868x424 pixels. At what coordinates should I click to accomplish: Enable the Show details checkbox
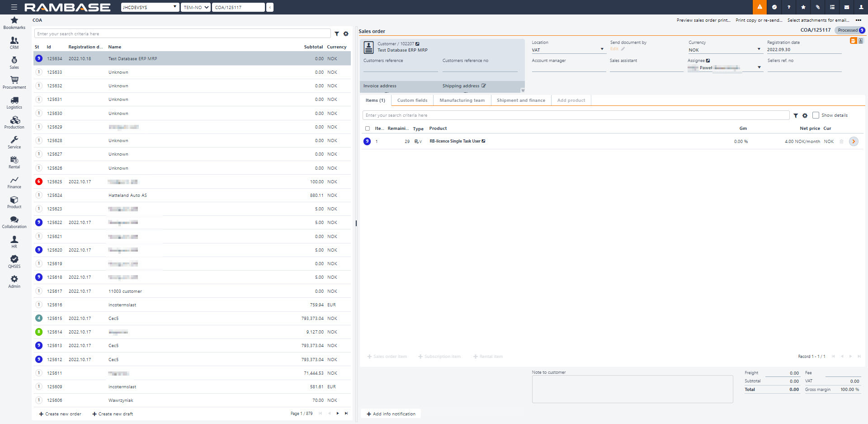tap(816, 115)
